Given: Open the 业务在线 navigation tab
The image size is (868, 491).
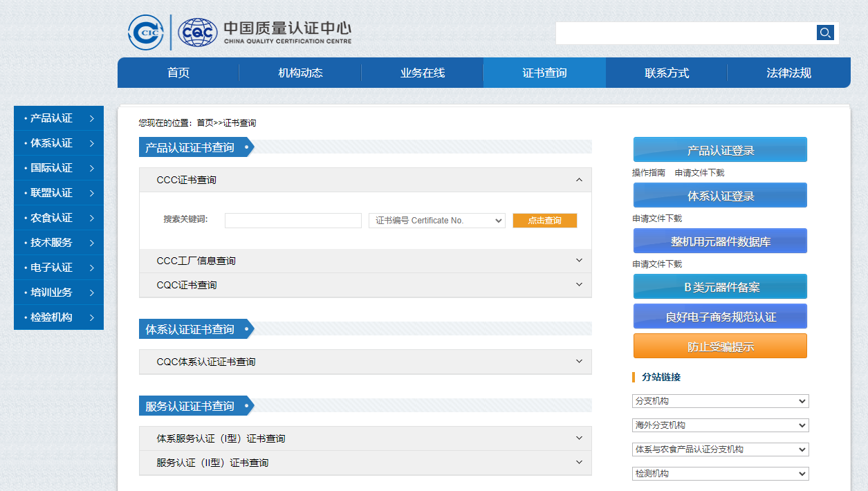Looking at the screenshot, I should 422,73.
